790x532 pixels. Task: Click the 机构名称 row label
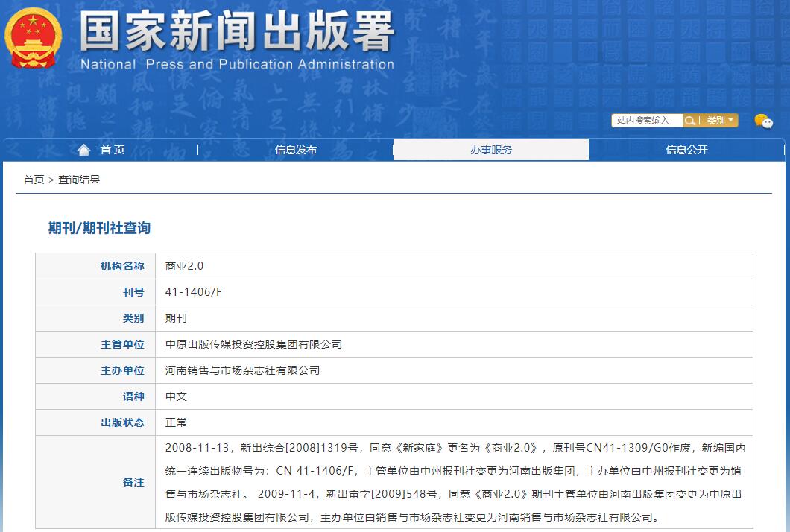122,266
